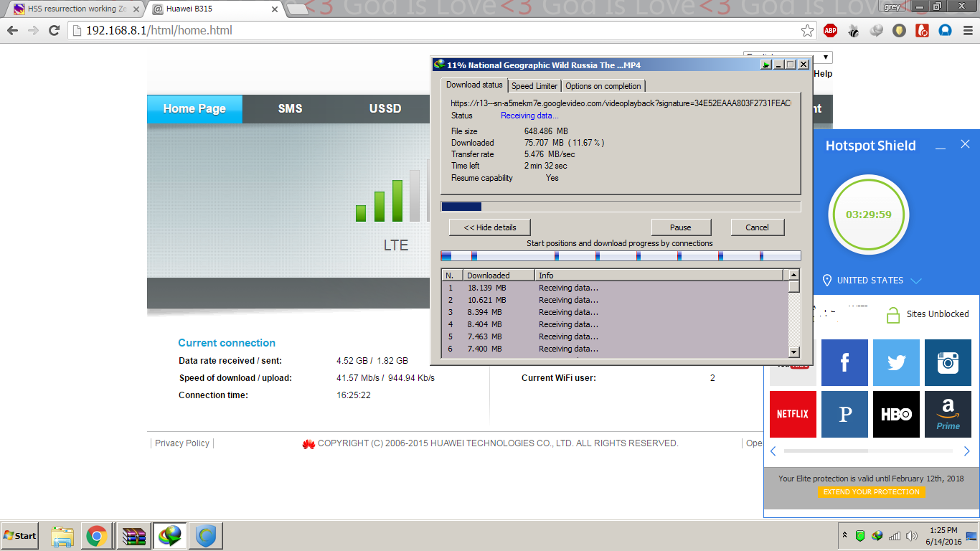This screenshot has height=551, width=980.
Task: Click the IDM download progress bar
Action: pyautogui.click(x=621, y=207)
